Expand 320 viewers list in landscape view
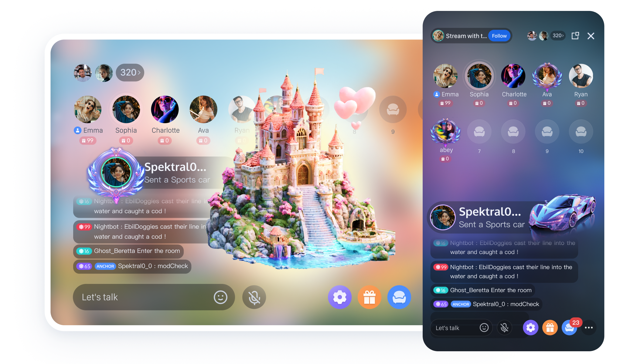 pos(130,72)
